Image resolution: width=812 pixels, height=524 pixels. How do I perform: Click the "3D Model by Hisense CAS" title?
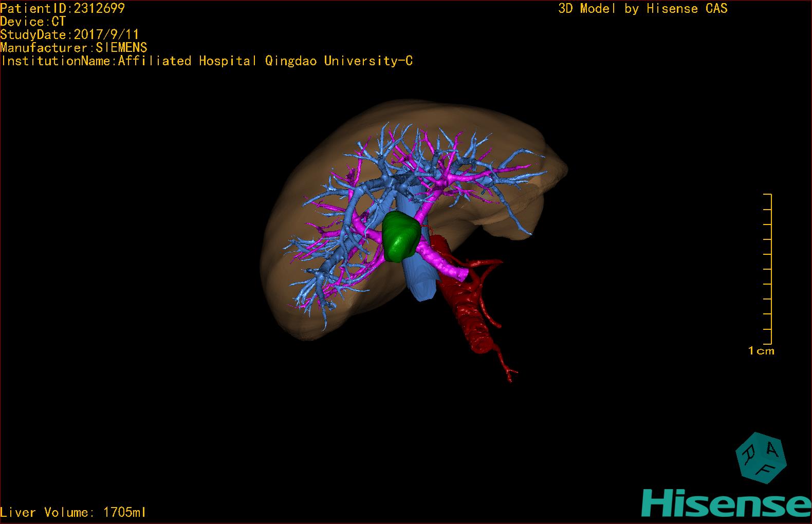[x=643, y=8]
